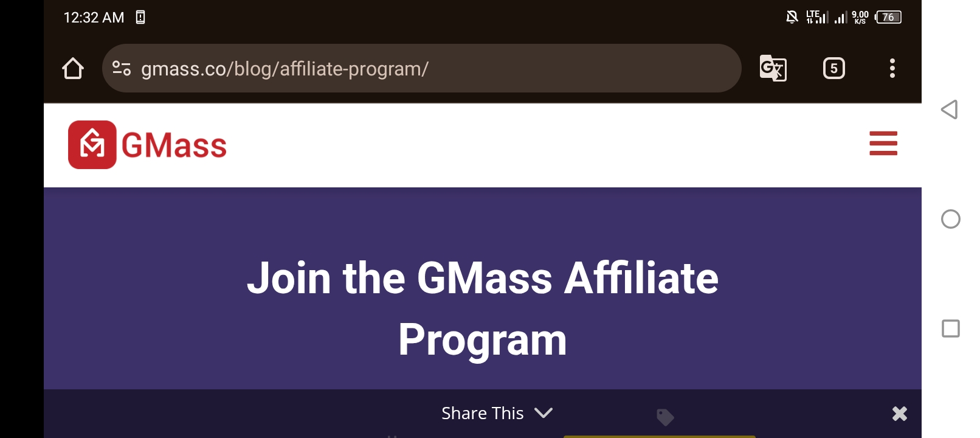The width and height of the screenshot is (980, 438).
Task: Select the gmass.co/blog/affiliate-program/ URL field
Action: (421, 68)
